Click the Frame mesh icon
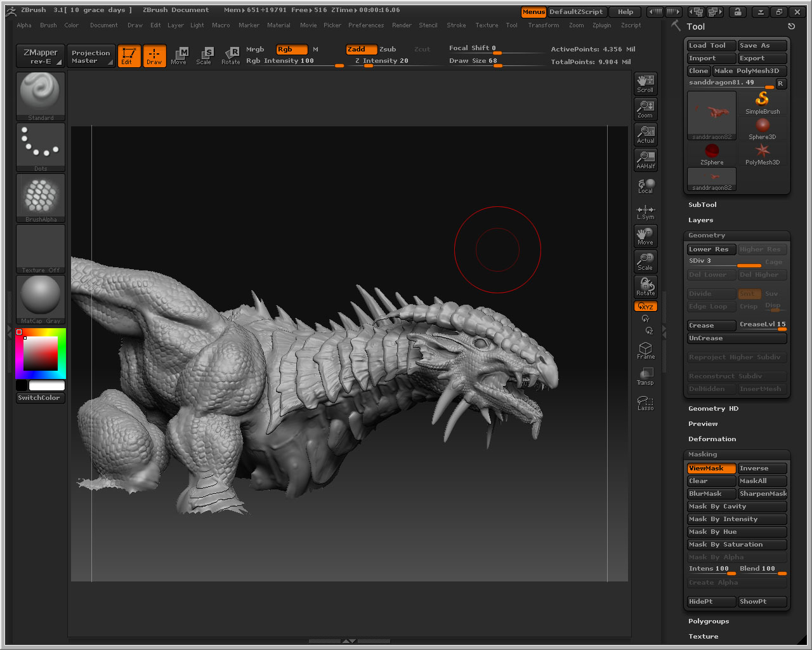 pos(645,350)
